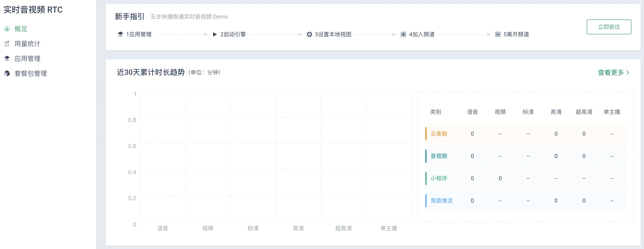644x249 pixels.
Task: Click the 1应用管理 step label
Action: (139, 34)
